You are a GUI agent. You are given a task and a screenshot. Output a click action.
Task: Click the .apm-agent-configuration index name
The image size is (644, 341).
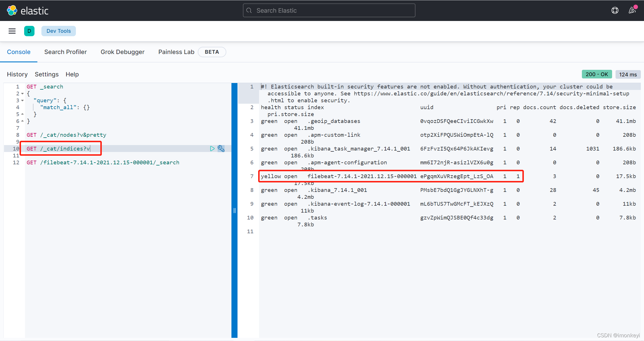[x=347, y=163]
